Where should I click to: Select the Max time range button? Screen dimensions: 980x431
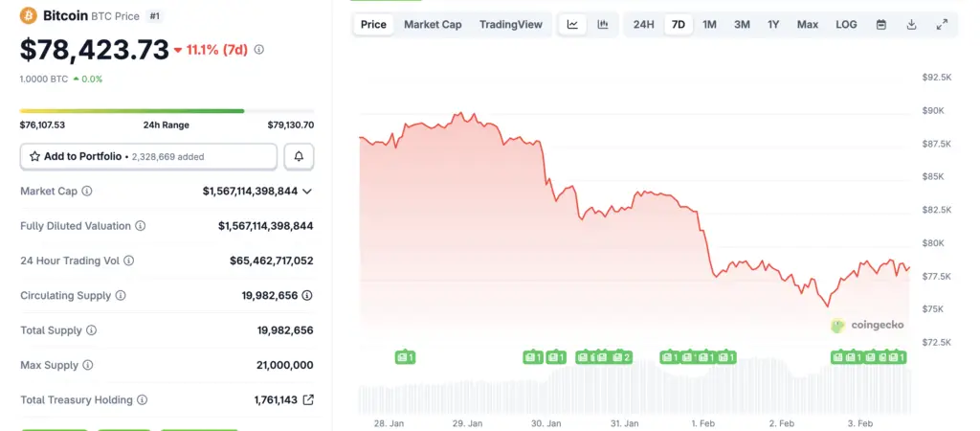point(808,24)
